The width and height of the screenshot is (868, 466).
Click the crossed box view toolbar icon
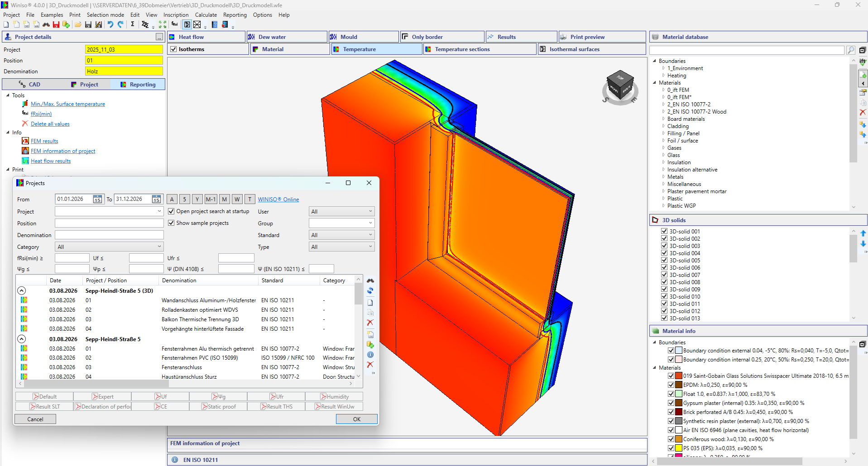click(197, 24)
